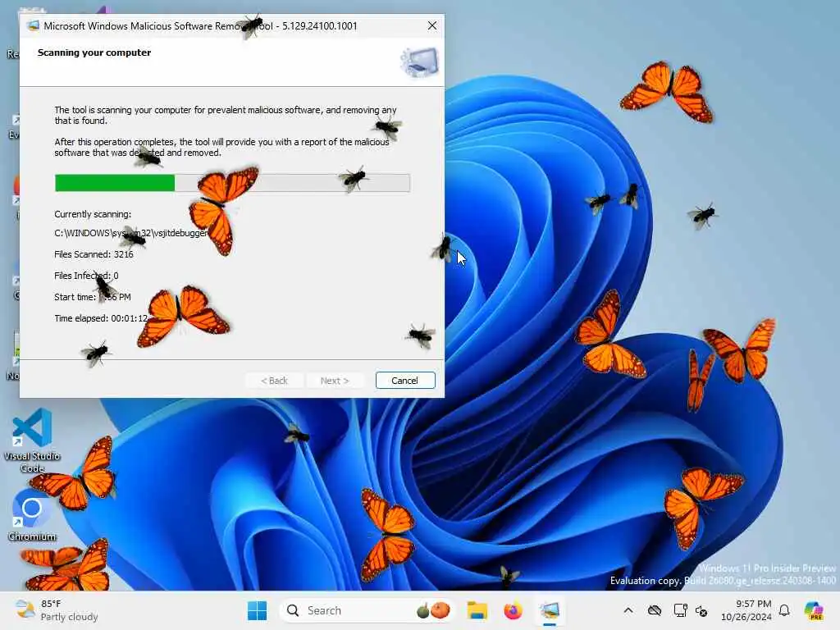Open the notifications bell icon
Image resolution: width=840 pixels, height=630 pixels.
[x=784, y=610]
